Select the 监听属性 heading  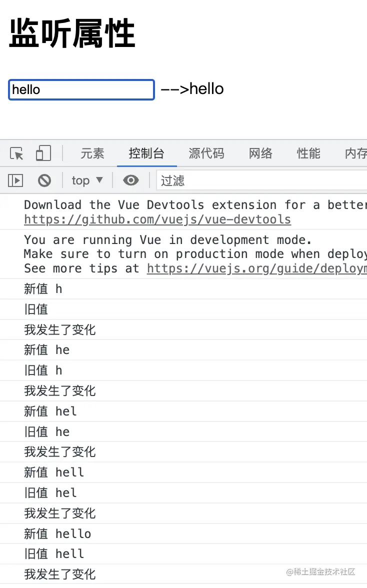71,34
